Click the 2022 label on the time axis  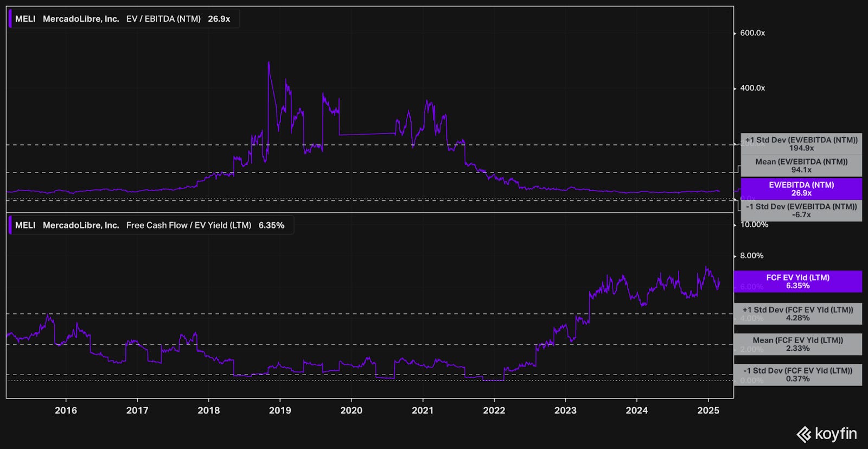pyautogui.click(x=494, y=410)
